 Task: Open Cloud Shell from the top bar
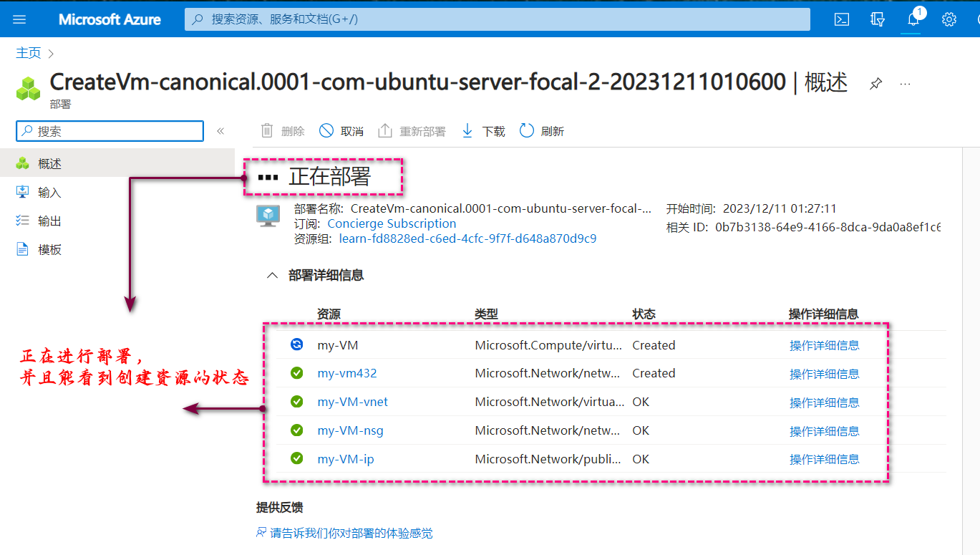(x=842, y=19)
